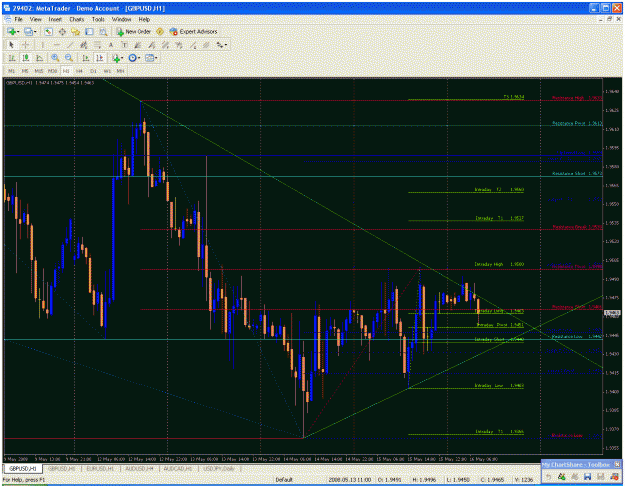Set timeframe to M15
The height and width of the screenshot is (486, 625).
(x=39, y=71)
